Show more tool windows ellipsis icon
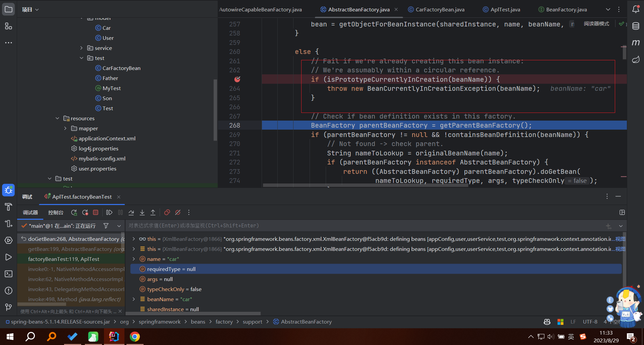The height and width of the screenshot is (345, 644). 8,43
